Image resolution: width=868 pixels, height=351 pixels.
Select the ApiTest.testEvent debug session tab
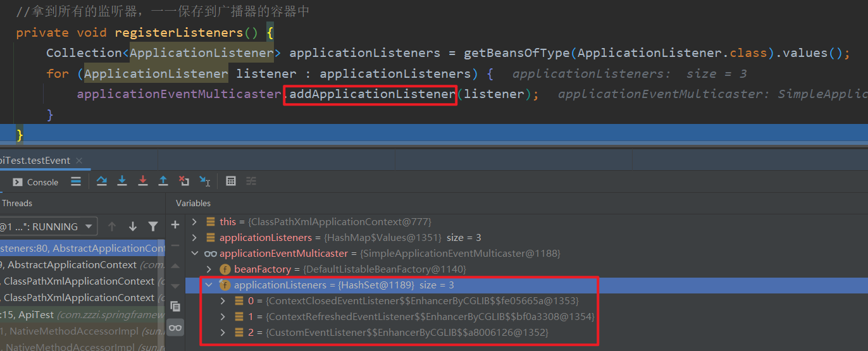coord(37,161)
